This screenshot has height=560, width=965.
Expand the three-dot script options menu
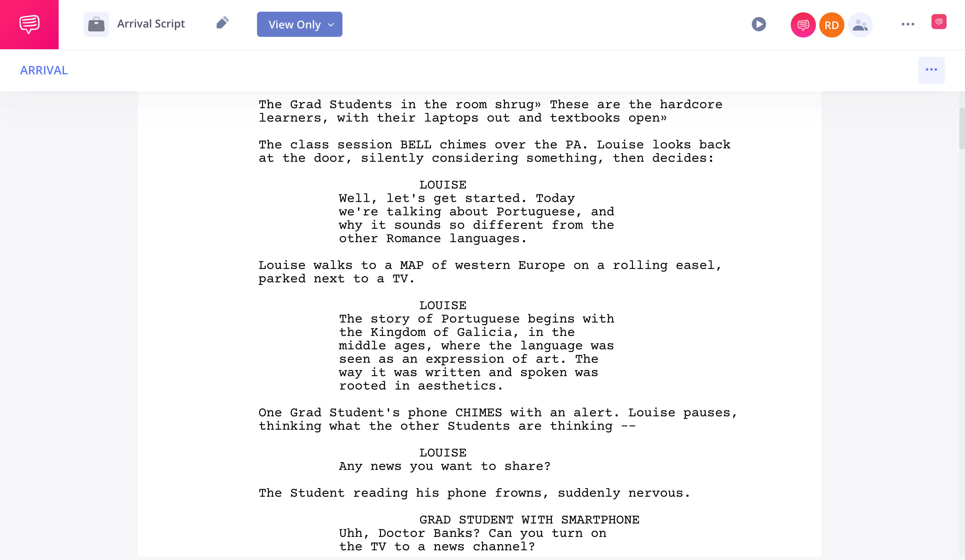click(931, 70)
